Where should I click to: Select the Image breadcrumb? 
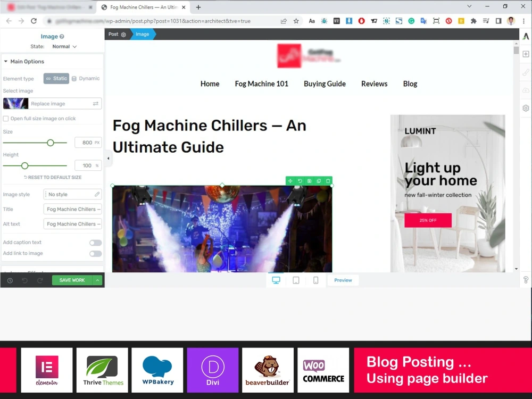point(143,34)
